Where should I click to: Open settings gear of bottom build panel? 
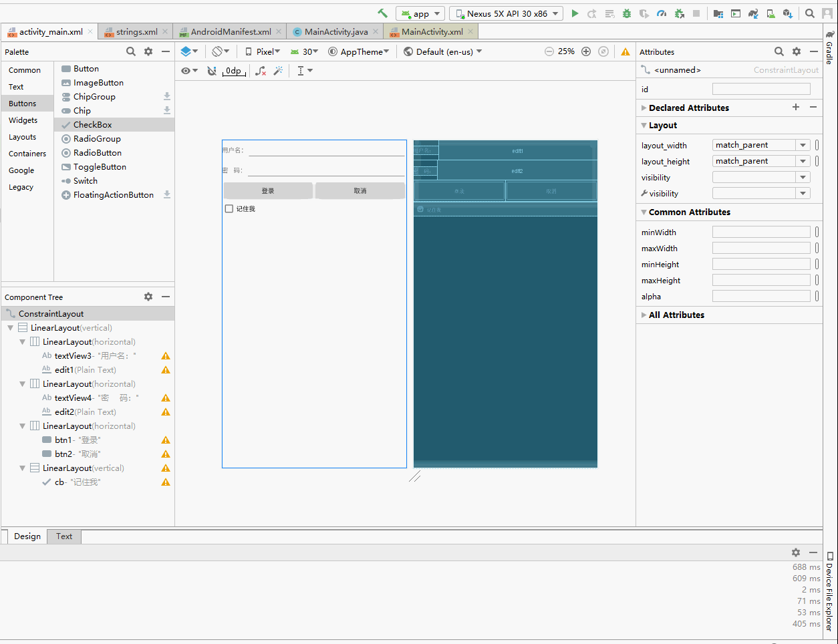pyautogui.click(x=796, y=552)
